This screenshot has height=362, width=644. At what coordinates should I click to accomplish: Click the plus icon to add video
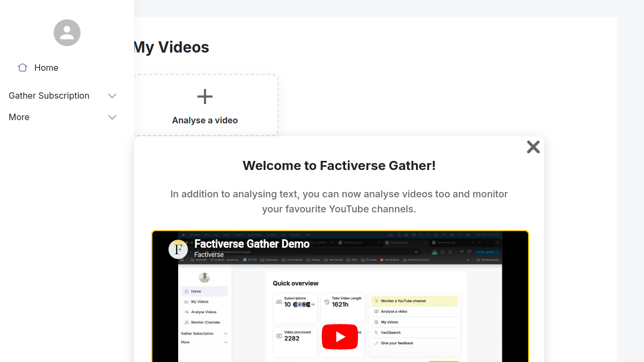(x=205, y=97)
